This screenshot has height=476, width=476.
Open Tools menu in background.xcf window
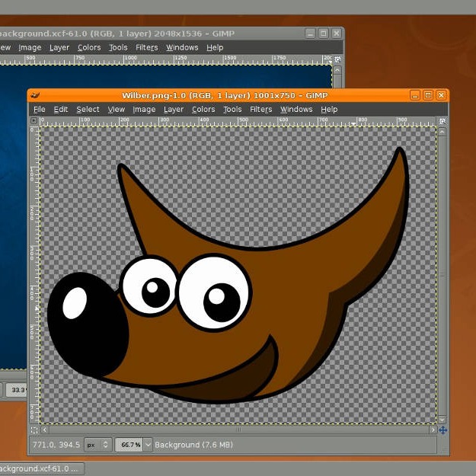coord(118,48)
